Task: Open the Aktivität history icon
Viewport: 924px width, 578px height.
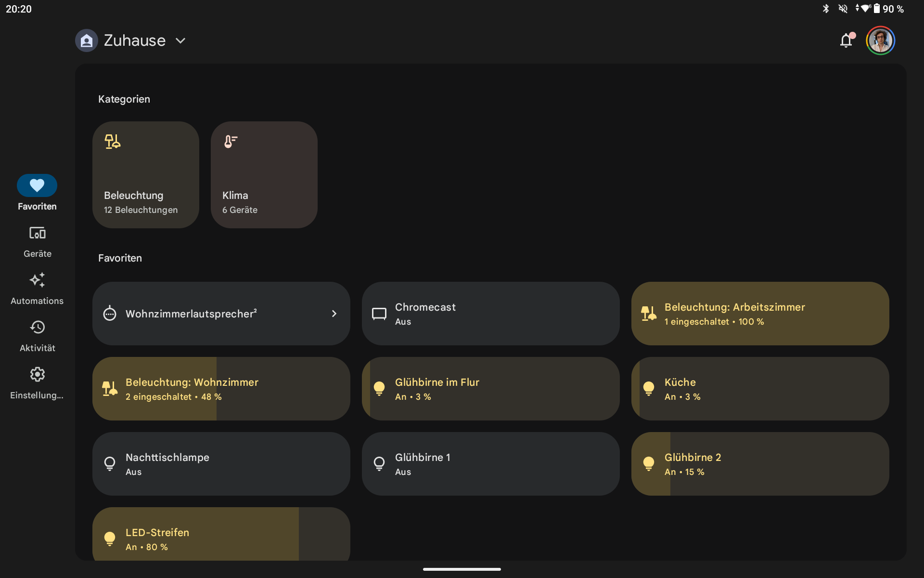Action: point(37,328)
